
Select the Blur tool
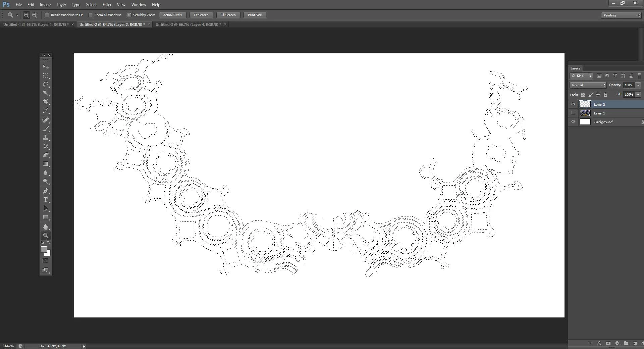point(46,172)
